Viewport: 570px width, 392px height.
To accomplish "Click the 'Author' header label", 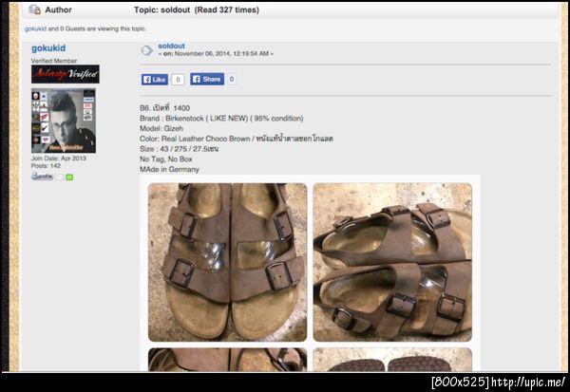I will pos(58,9).
